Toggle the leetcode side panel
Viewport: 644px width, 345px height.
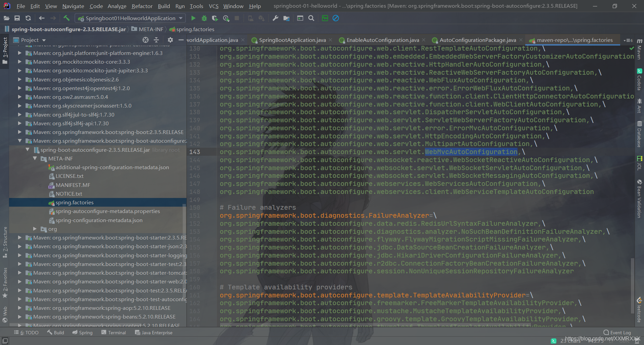point(639,310)
